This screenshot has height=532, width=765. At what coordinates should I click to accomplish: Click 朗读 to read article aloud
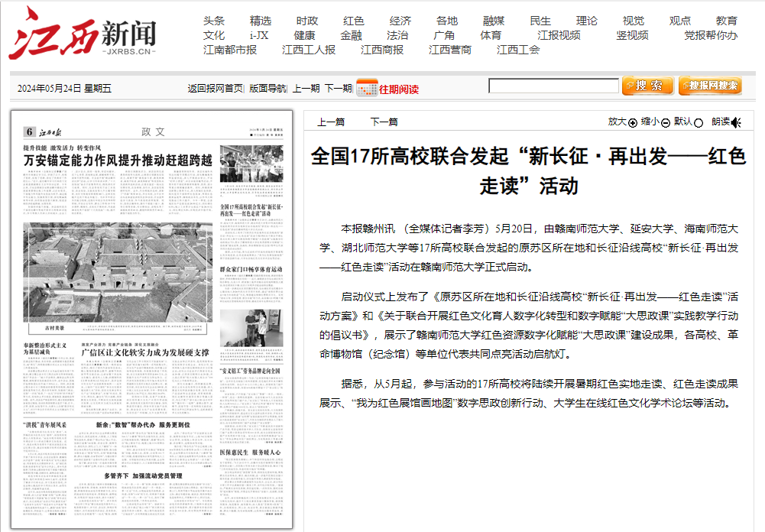(721, 122)
